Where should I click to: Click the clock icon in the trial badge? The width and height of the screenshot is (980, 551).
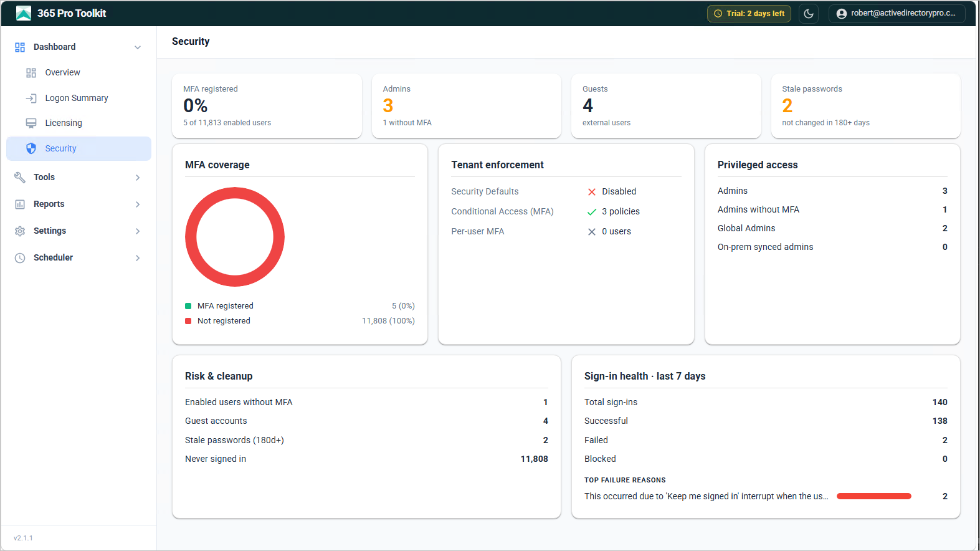pyautogui.click(x=718, y=14)
